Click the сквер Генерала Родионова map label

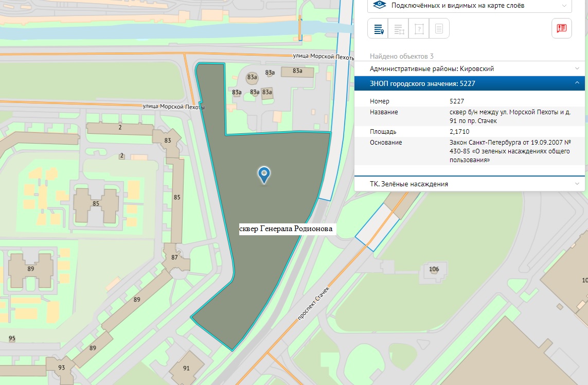[x=287, y=229]
